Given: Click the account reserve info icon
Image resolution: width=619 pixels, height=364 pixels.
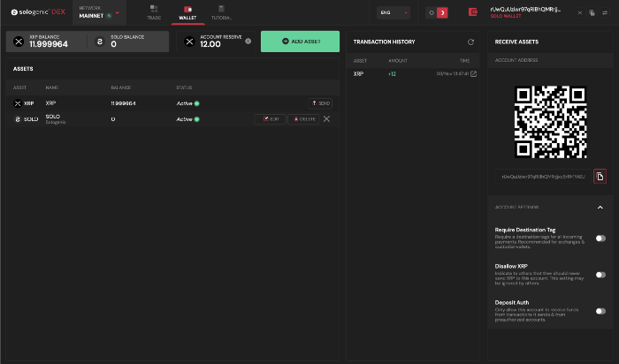Looking at the screenshot, I should 248,42.
